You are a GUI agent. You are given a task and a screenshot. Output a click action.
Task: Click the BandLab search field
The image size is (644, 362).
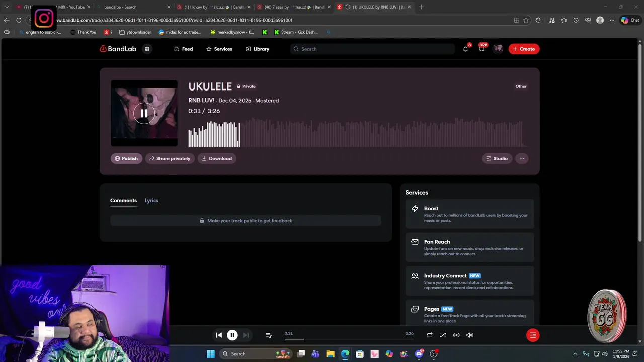pyautogui.click(x=372, y=49)
